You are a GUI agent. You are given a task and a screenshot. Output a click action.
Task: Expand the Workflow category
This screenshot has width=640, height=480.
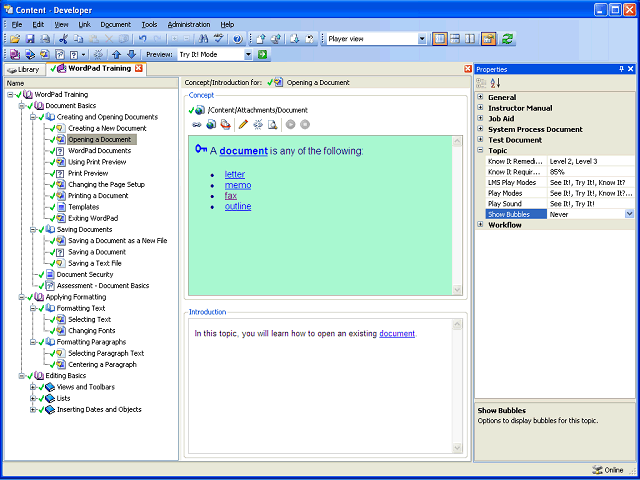pos(480,224)
